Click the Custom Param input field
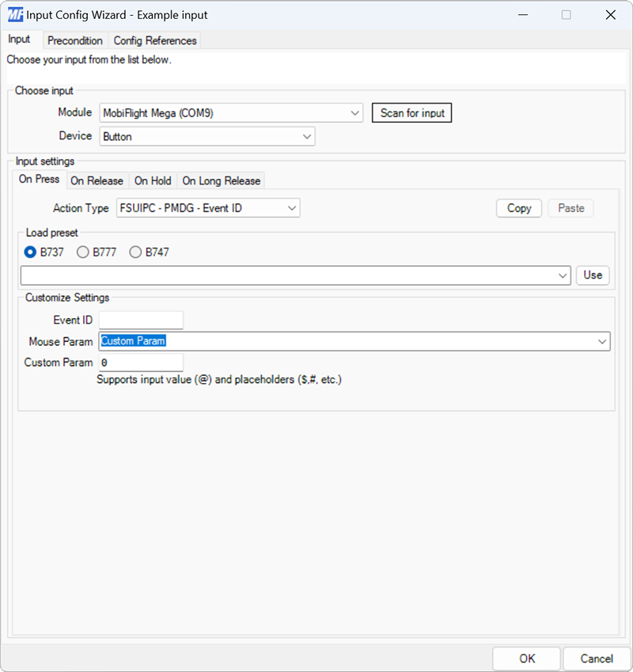The width and height of the screenshot is (633, 672). [x=141, y=362]
